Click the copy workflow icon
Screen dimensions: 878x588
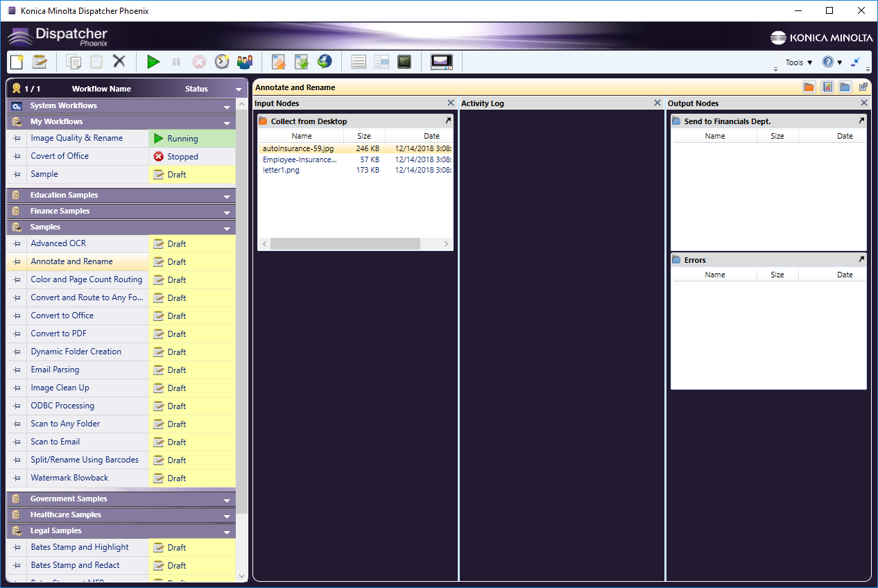pyautogui.click(x=74, y=62)
